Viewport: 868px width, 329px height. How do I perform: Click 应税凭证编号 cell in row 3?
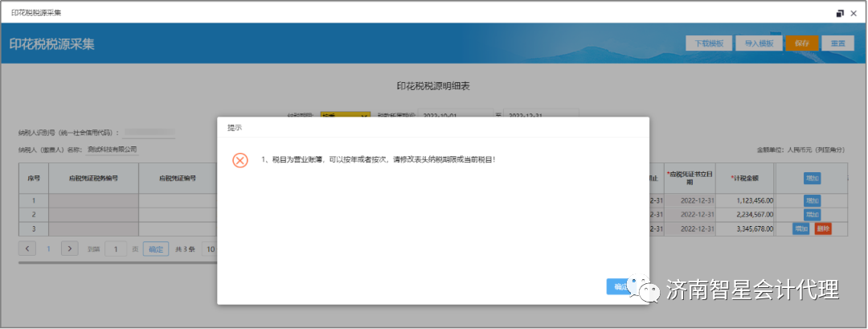point(178,228)
